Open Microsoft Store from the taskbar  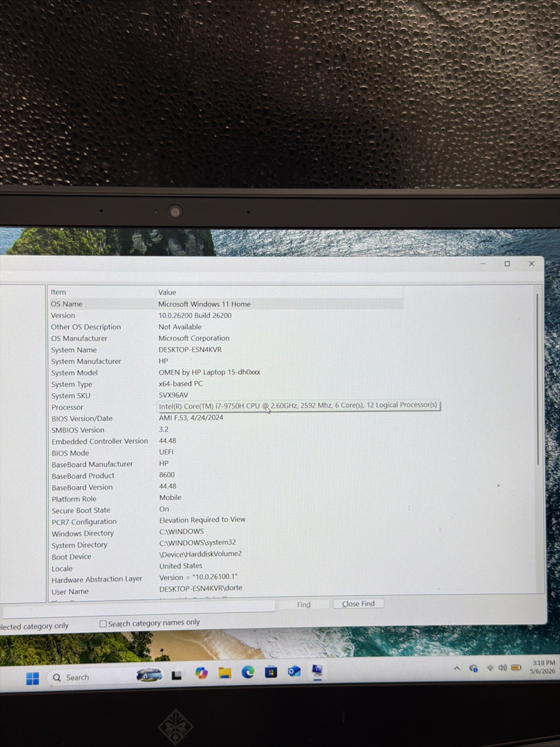coord(271,672)
